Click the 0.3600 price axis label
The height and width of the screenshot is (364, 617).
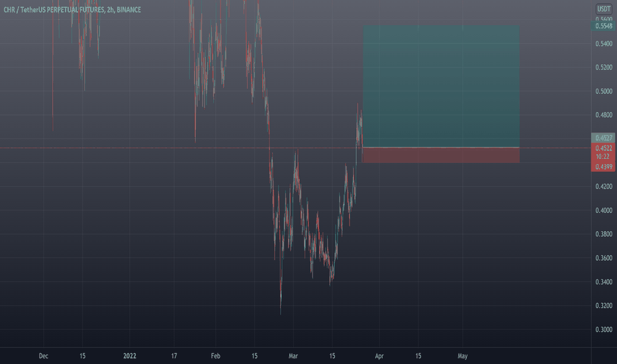(x=604, y=258)
